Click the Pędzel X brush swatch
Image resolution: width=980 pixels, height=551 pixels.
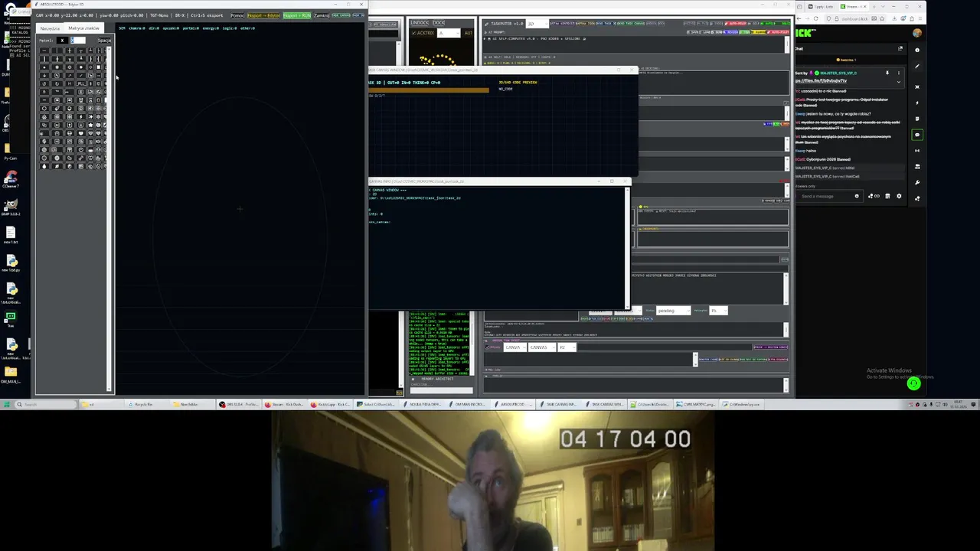[x=62, y=40]
